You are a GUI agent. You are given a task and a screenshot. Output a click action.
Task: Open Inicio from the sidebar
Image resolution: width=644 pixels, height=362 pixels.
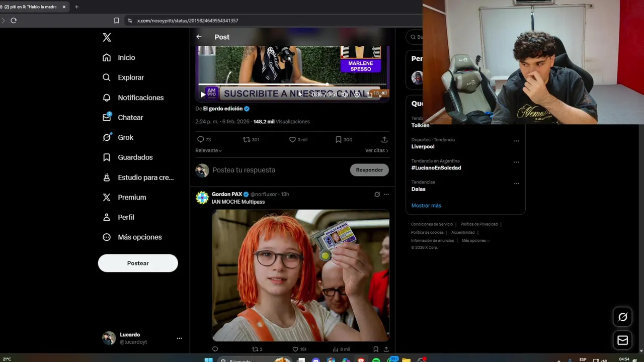pos(119,57)
